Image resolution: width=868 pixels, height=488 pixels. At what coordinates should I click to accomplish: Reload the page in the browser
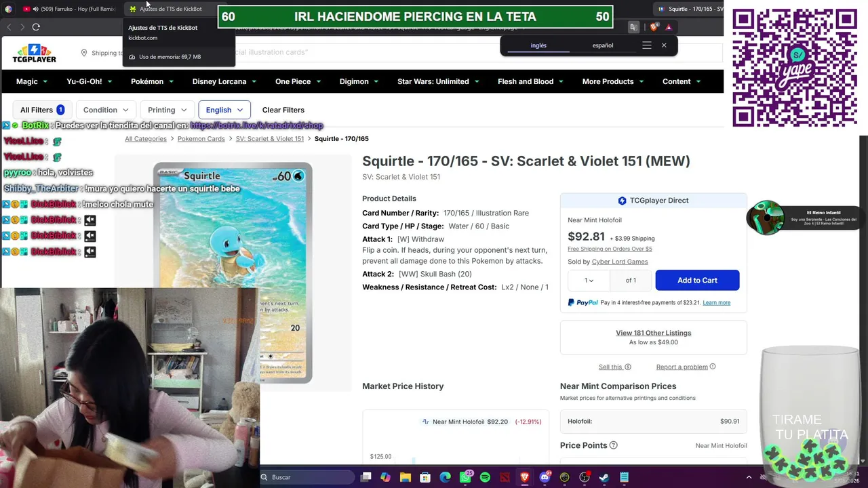tap(36, 27)
